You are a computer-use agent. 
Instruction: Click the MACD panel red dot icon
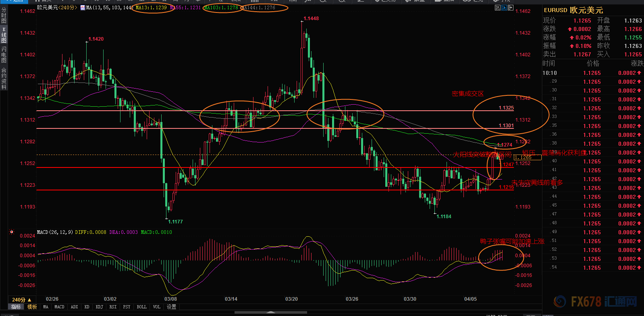pos(12,232)
